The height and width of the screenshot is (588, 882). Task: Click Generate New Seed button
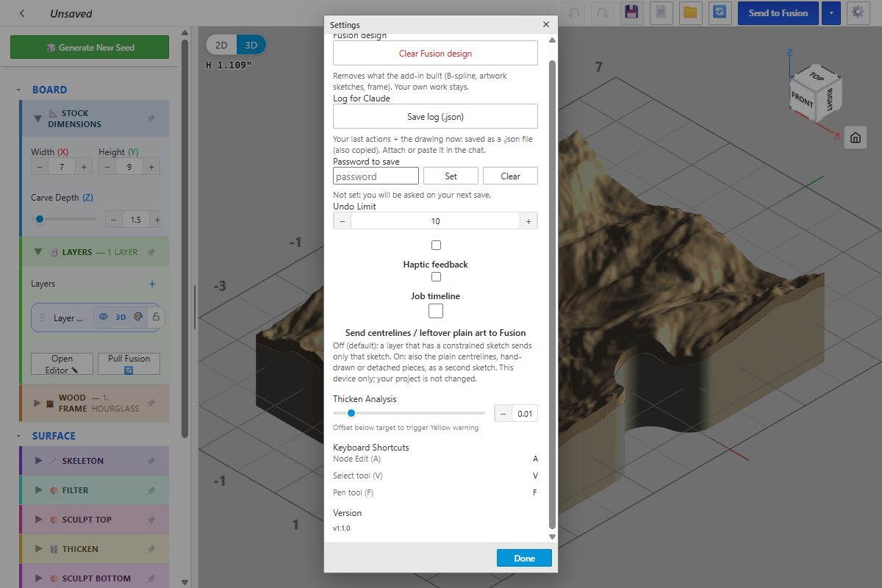pos(90,47)
